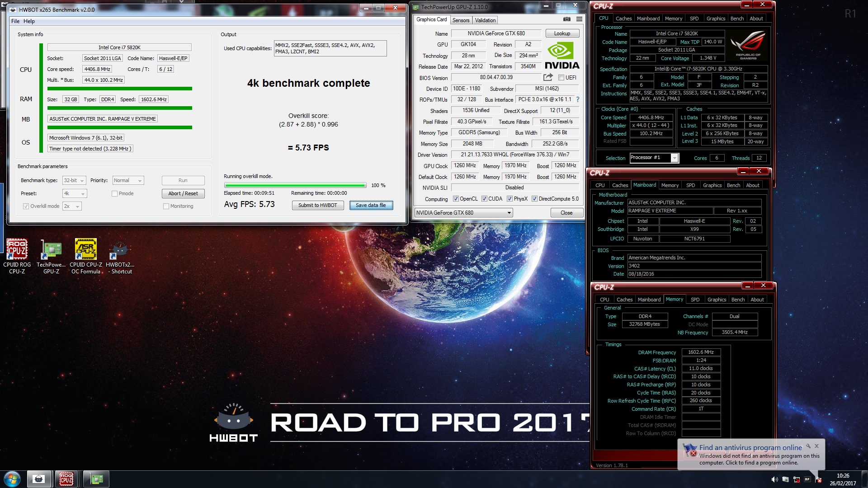The image size is (868, 488).
Task: Open the Preset 4k dropdown
Action: (74, 193)
